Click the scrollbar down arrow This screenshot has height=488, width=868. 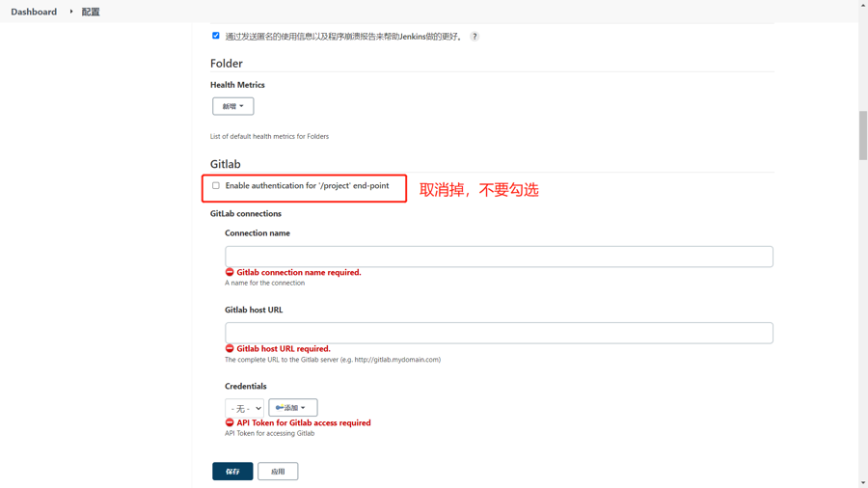(x=863, y=482)
